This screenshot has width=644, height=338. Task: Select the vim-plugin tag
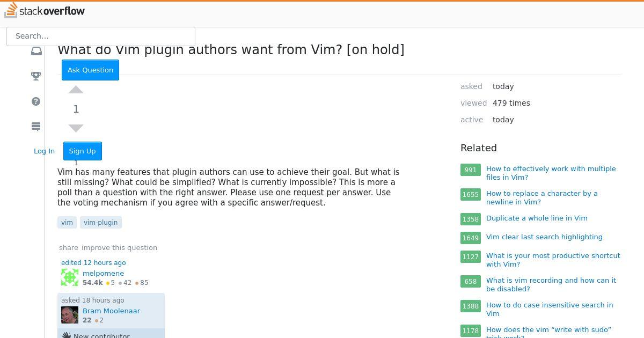[x=101, y=222]
